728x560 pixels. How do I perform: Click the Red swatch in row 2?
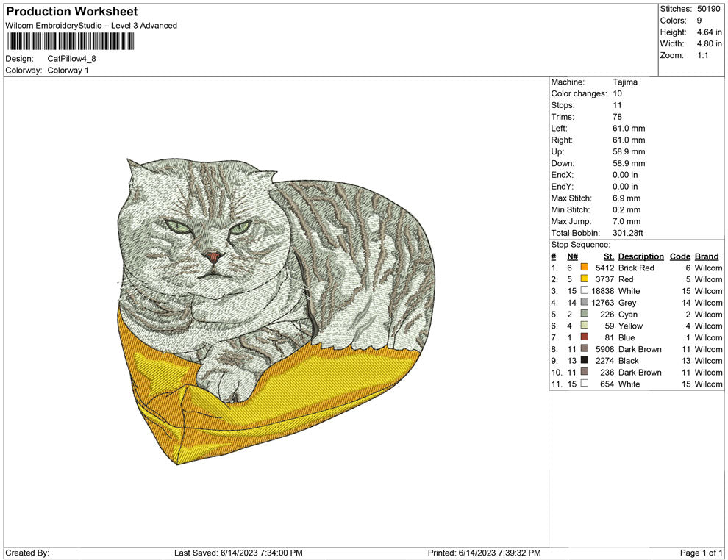pos(583,279)
